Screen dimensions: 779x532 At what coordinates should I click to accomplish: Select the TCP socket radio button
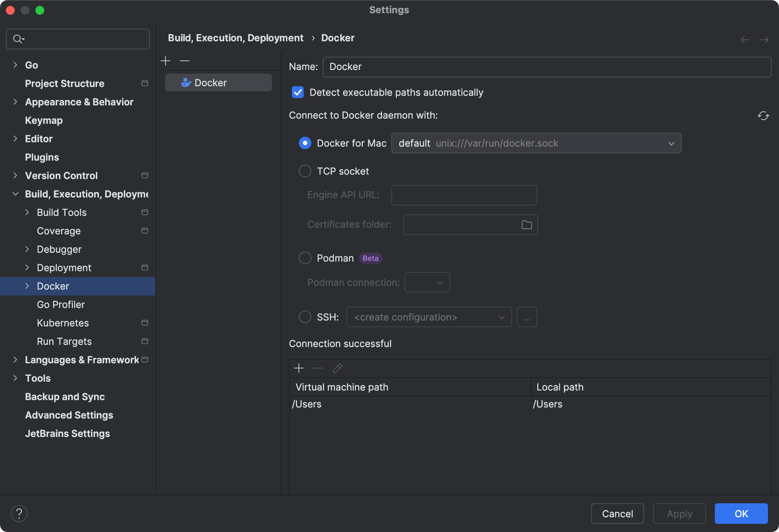[305, 171]
